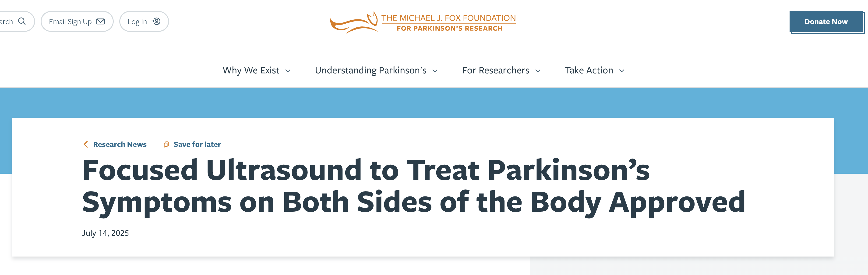This screenshot has height=275, width=868.
Task: Open the Why We Exist menu
Action: coord(251,70)
